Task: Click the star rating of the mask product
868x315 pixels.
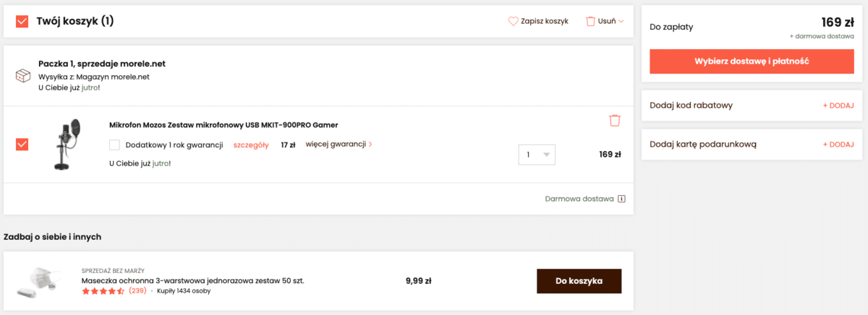Action: (103, 291)
